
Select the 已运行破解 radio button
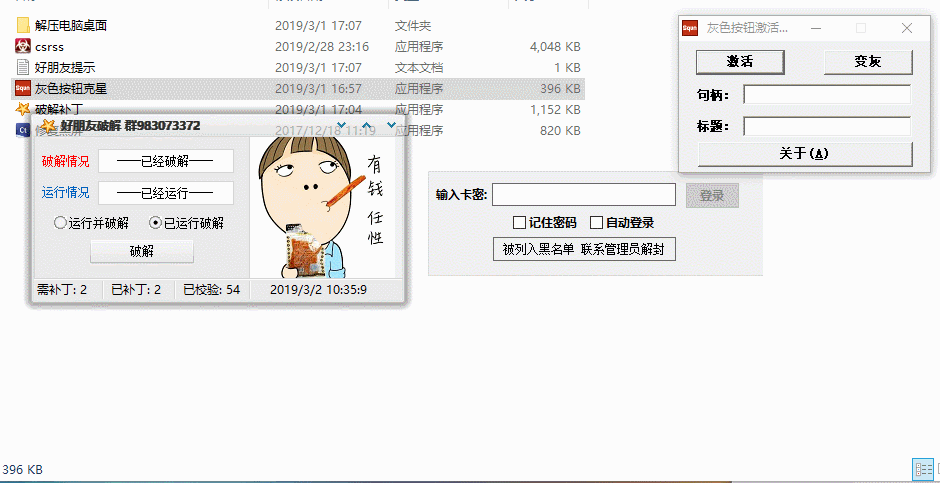coord(155,223)
